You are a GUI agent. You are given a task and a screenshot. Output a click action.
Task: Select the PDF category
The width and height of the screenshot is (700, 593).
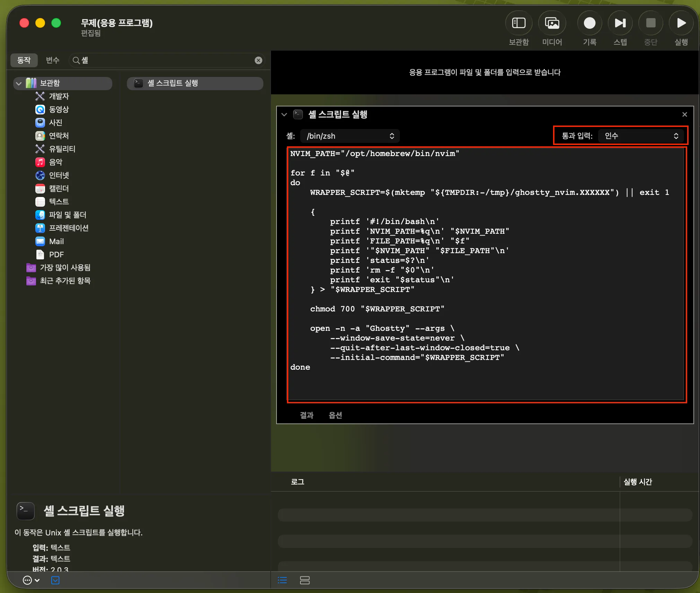click(50, 254)
